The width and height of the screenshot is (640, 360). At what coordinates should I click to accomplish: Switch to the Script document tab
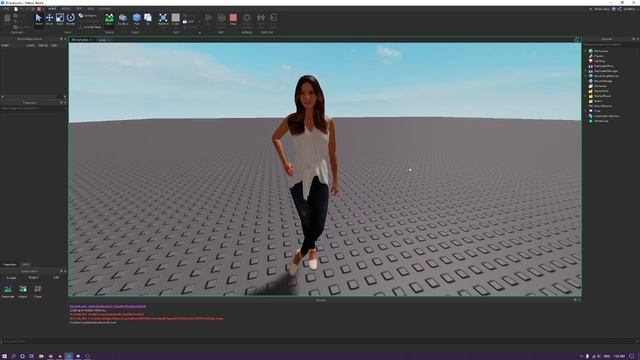click(102, 40)
